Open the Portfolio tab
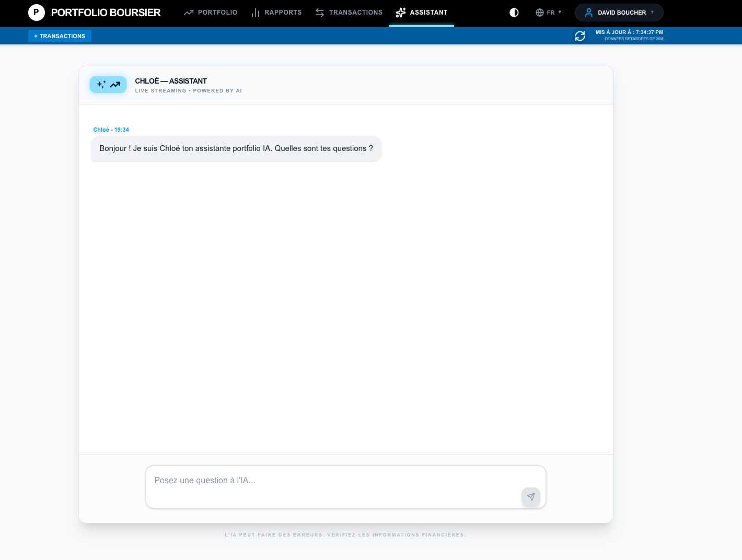Viewport: 742px width, 560px height. point(211,13)
